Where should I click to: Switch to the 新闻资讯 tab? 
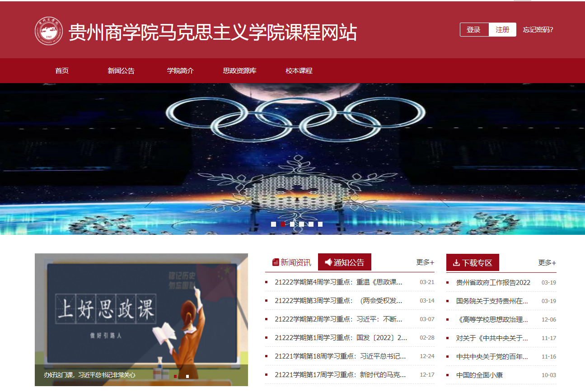295,262
